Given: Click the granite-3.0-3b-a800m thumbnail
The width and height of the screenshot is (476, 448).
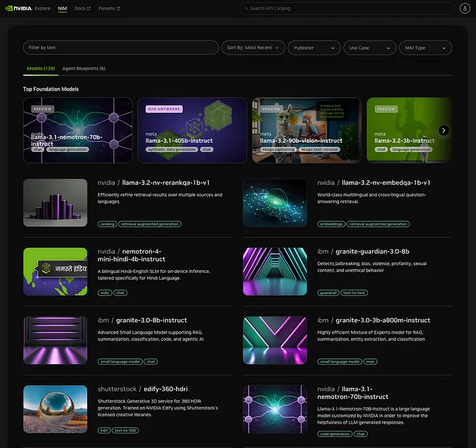Looking at the screenshot, I should 275,340.
